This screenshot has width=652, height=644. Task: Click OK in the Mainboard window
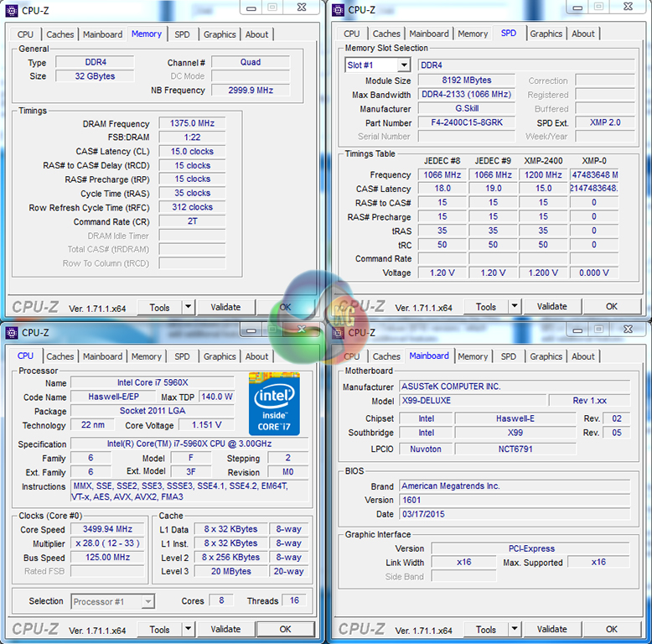coord(611,629)
